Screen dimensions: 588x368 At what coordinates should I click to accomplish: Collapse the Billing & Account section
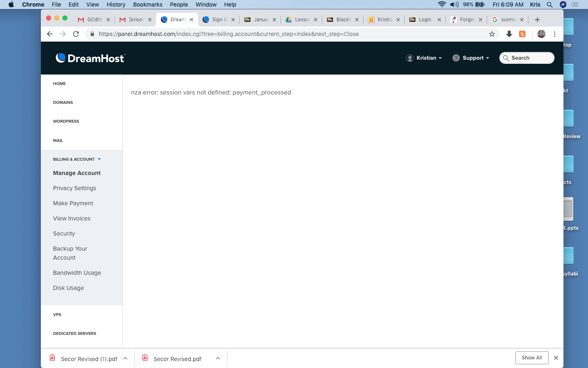click(x=77, y=159)
